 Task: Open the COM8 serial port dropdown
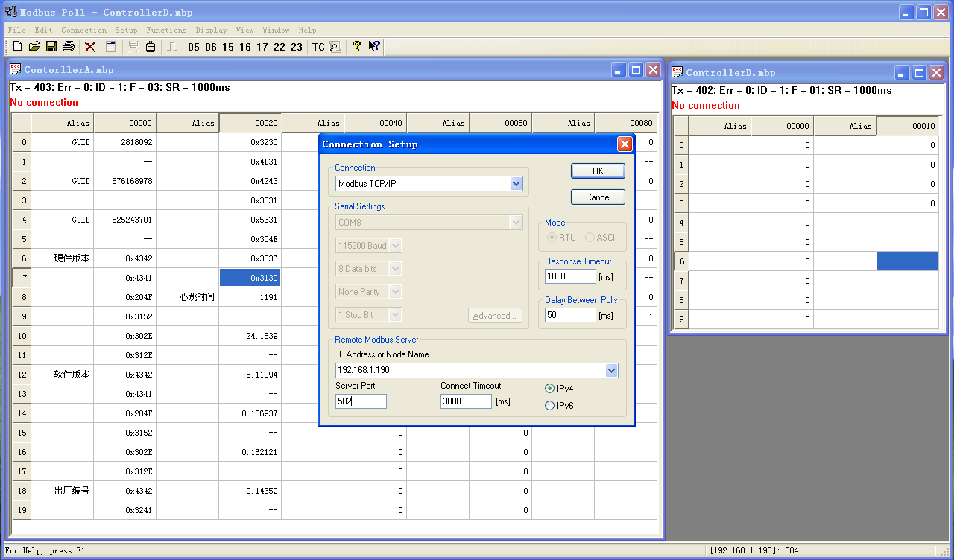click(x=516, y=222)
